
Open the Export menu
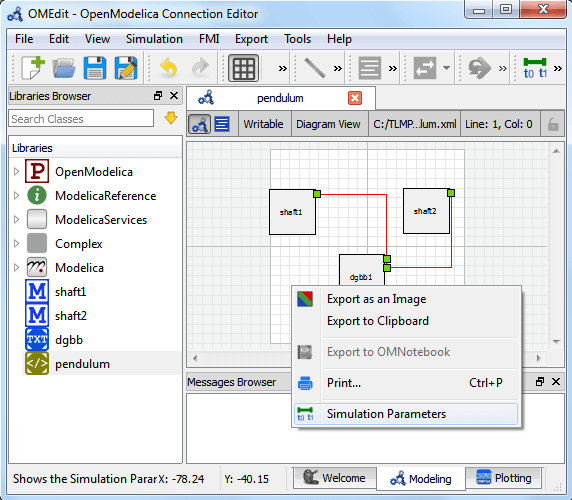(251, 39)
